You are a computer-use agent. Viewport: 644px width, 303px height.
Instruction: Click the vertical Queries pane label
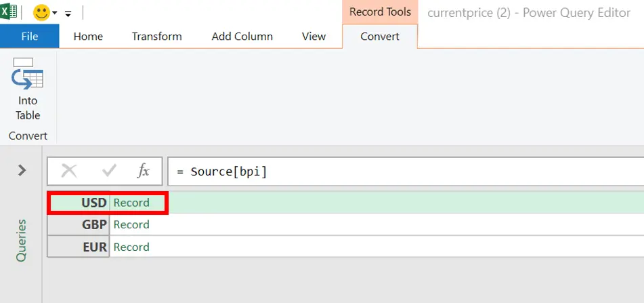[21, 241]
